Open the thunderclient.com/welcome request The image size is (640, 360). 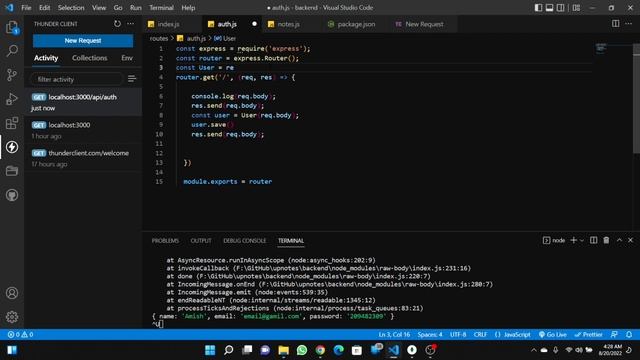[83, 158]
